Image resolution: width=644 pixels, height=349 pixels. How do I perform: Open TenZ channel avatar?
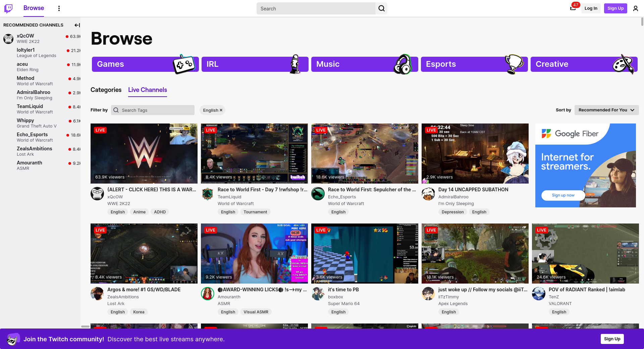click(539, 294)
